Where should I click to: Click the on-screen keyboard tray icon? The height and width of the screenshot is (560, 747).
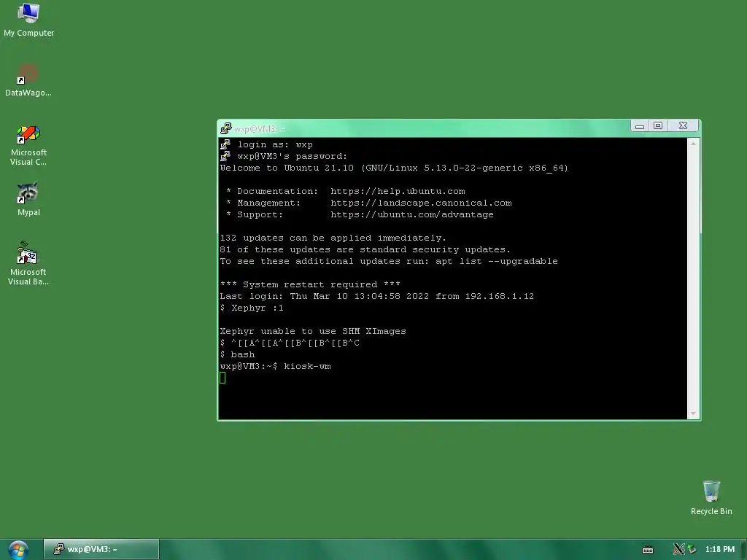coord(648,550)
